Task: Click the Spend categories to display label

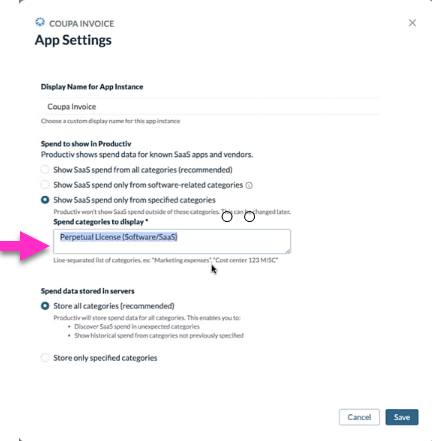Action: [101, 222]
